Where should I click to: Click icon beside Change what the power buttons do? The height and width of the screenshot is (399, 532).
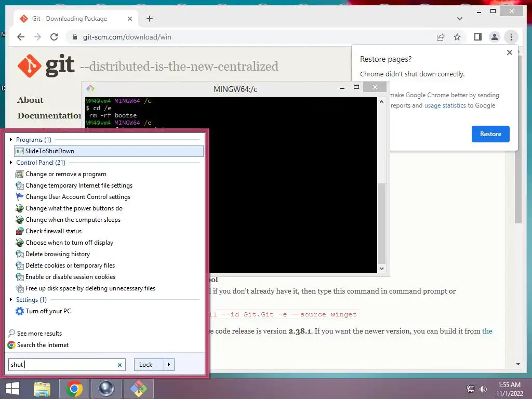coord(20,208)
